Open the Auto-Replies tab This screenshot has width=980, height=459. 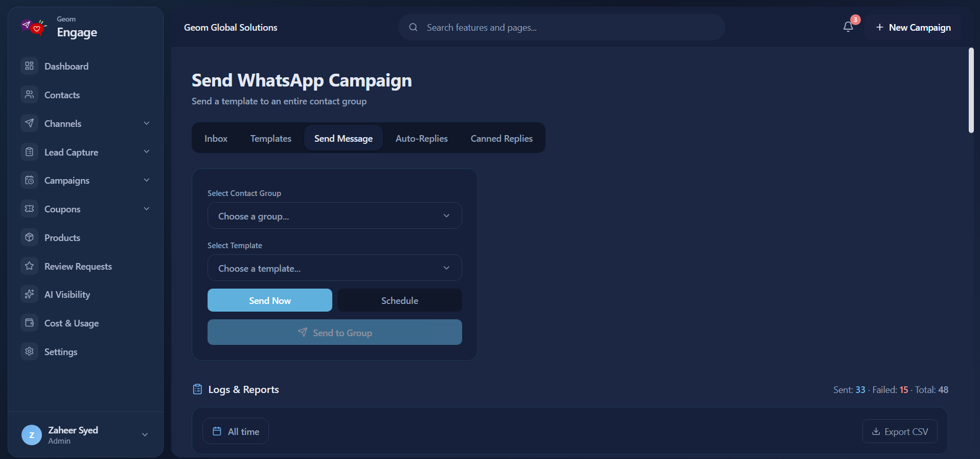[x=422, y=138]
